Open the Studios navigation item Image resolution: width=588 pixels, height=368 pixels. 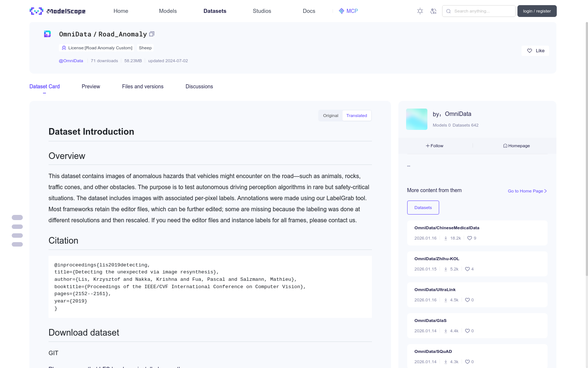(262, 11)
